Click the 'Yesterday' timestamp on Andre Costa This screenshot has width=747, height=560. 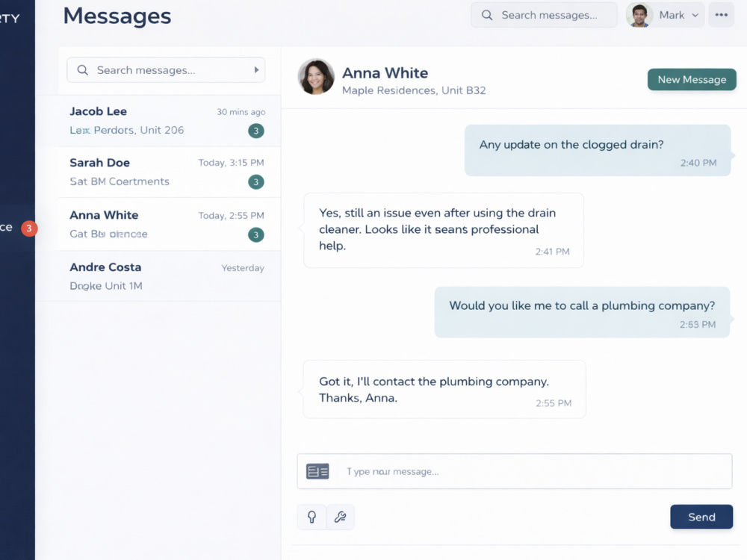(x=243, y=268)
